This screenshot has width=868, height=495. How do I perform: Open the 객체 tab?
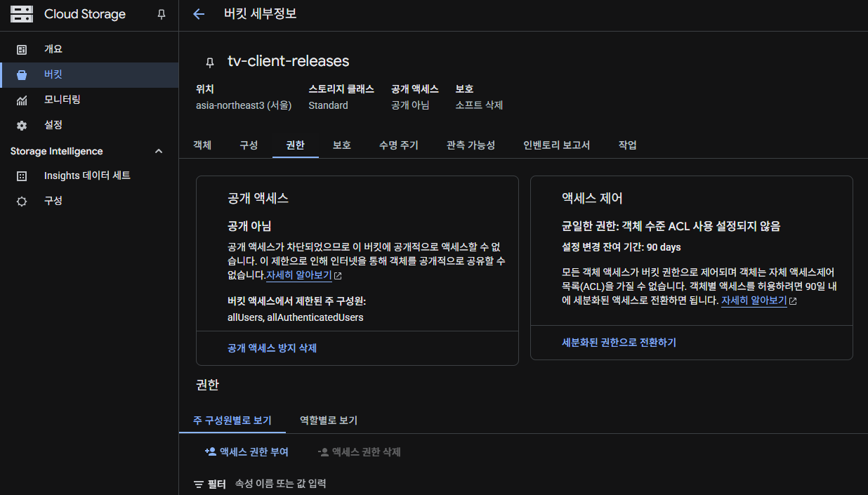[x=202, y=145]
